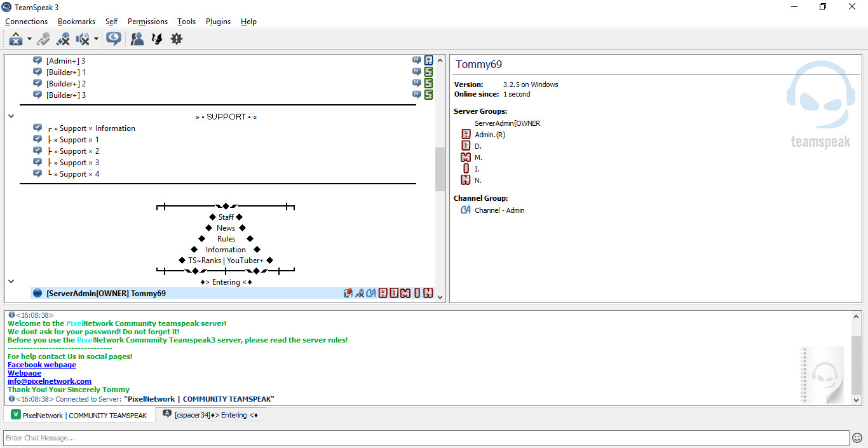This screenshot has width=868, height=448.
Task: Click the moderated icon on [Builder+] 3 row
Action: (417, 95)
